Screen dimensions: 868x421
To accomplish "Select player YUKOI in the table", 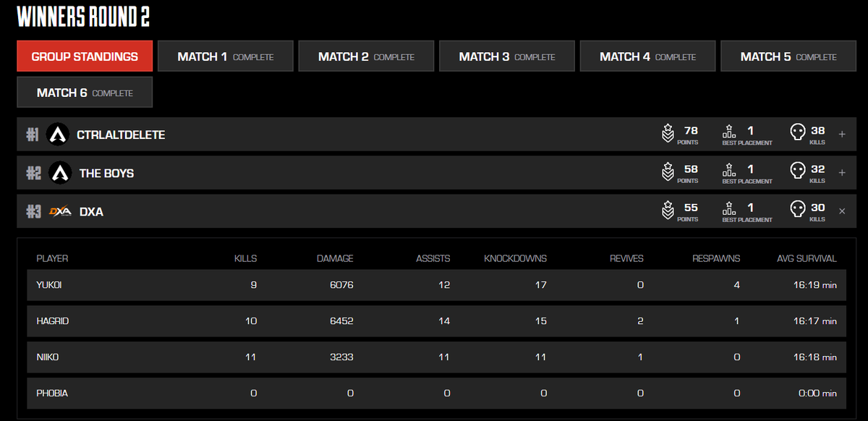I will [50, 285].
